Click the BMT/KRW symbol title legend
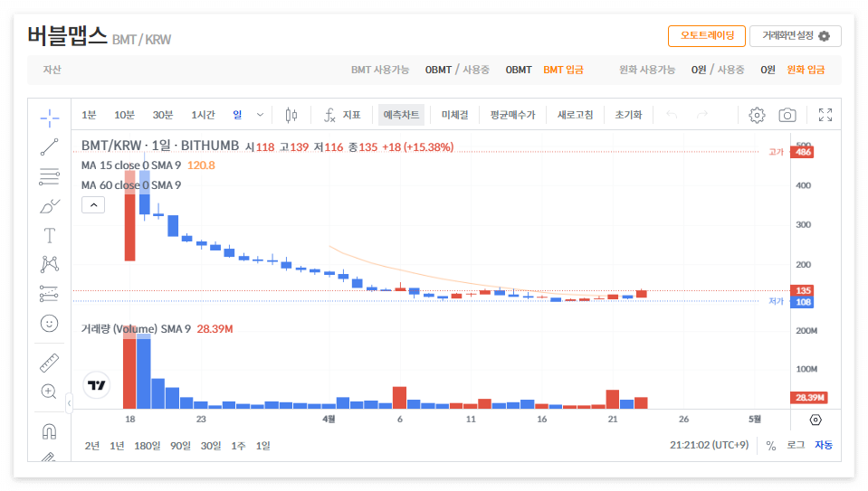 tap(160, 146)
